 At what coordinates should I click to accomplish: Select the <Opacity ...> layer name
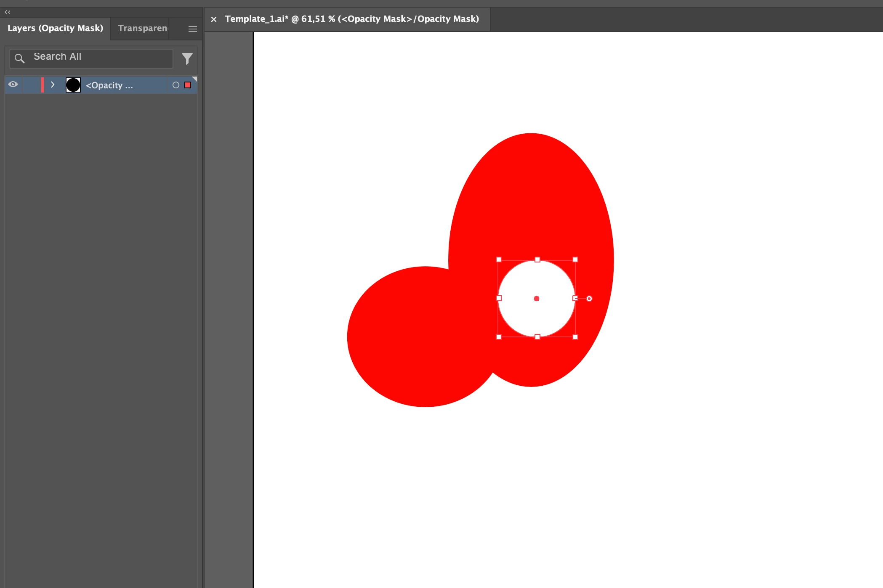[x=109, y=85]
